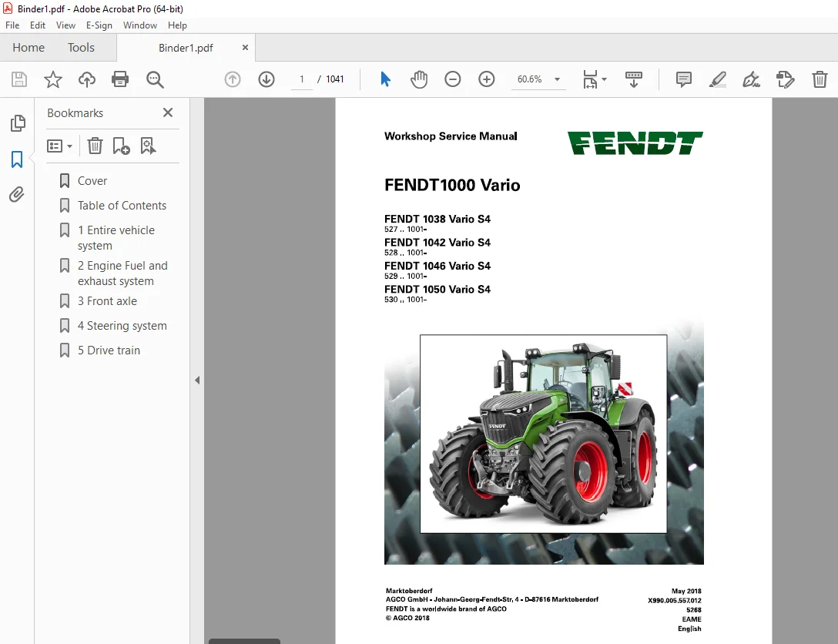Switch to the Tools tab

[81, 48]
